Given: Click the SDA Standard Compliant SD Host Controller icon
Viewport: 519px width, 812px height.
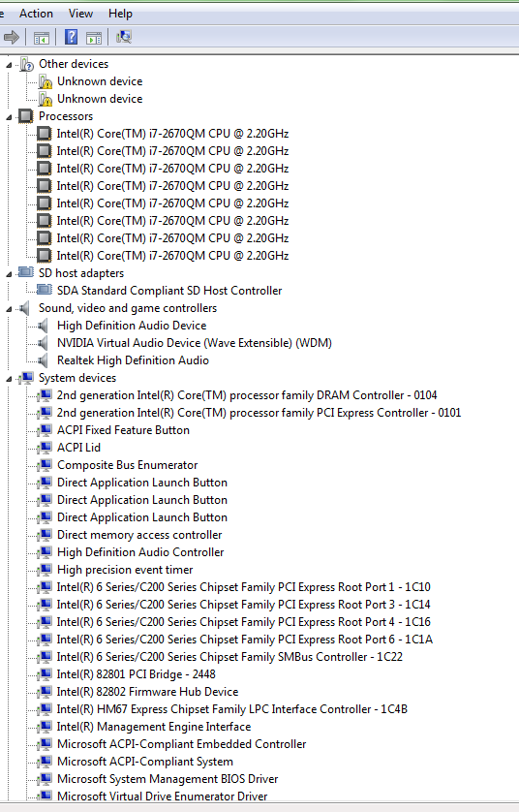Looking at the screenshot, I should (x=45, y=290).
